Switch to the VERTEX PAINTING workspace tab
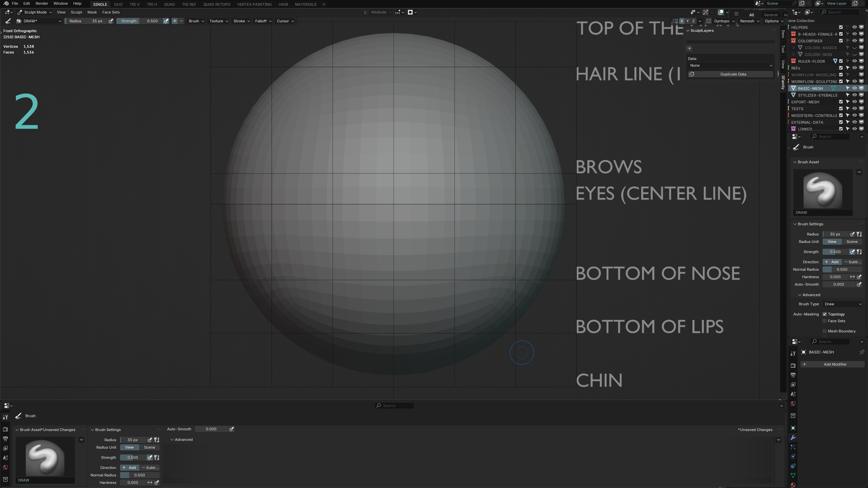Image resolution: width=868 pixels, height=488 pixels. click(254, 4)
